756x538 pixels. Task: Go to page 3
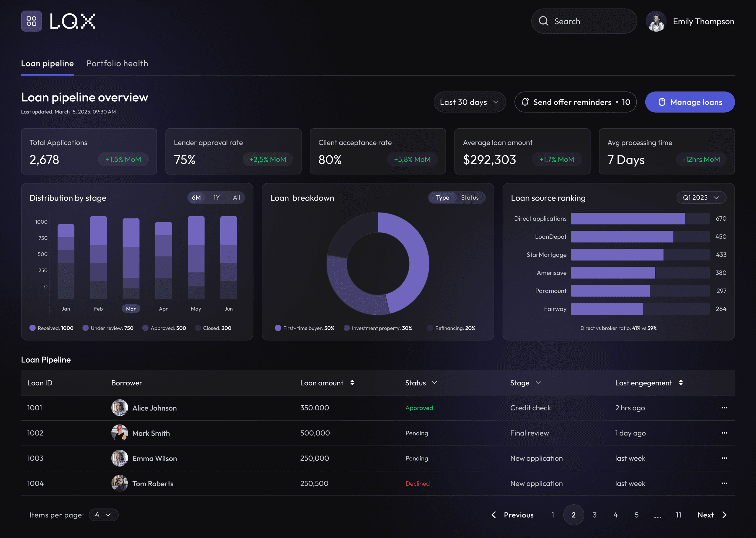tap(595, 515)
